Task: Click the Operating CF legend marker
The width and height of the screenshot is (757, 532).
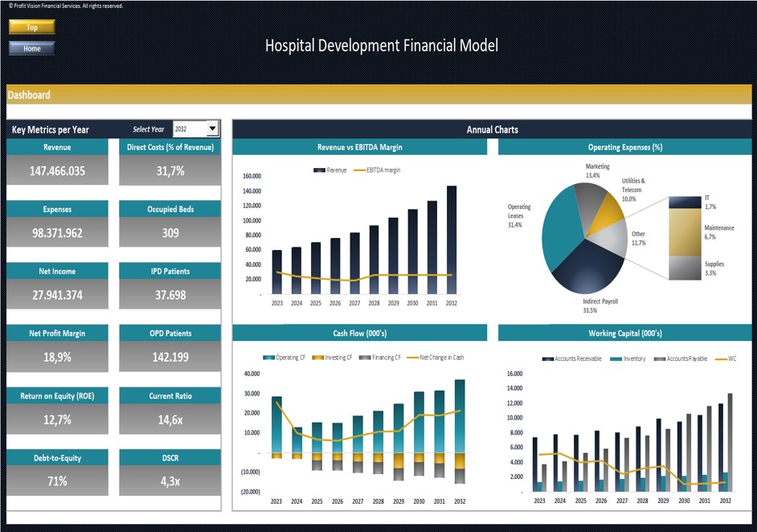Action: [268, 357]
